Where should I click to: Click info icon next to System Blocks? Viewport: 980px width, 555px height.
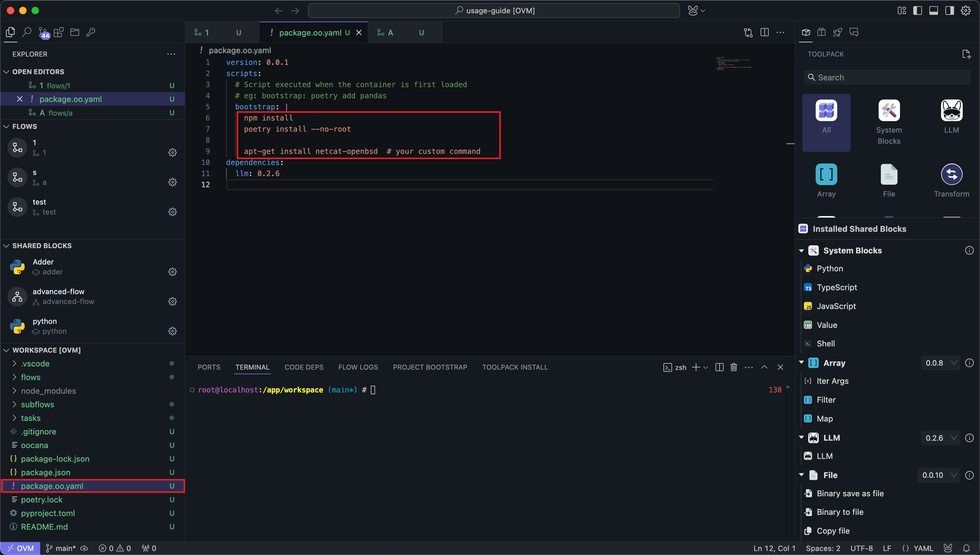pyautogui.click(x=969, y=250)
